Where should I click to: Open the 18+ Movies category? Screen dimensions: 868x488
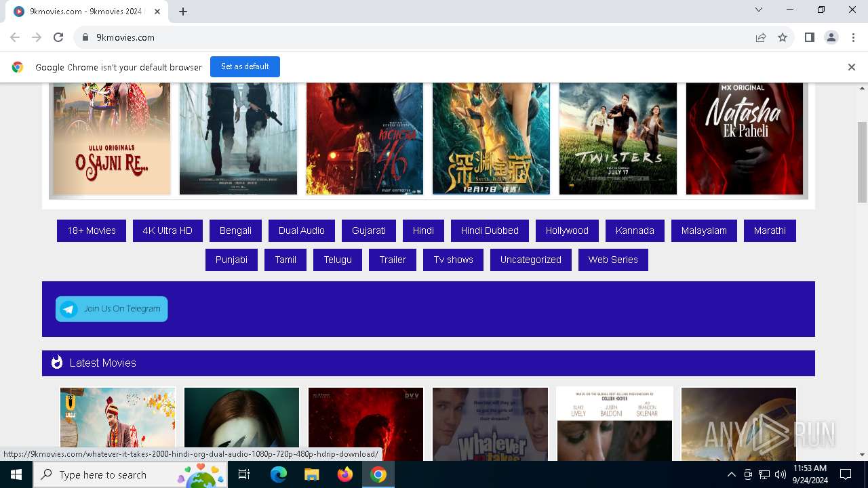(x=92, y=230)
